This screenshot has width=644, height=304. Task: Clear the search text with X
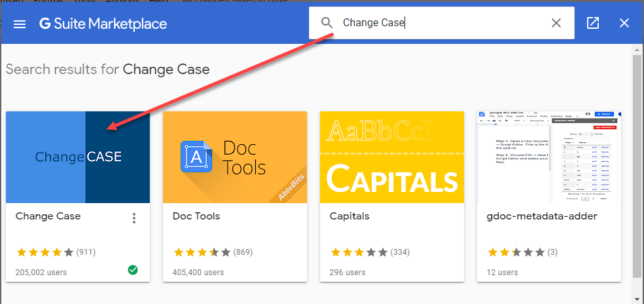pyautogui.click(x=556, y=23)
